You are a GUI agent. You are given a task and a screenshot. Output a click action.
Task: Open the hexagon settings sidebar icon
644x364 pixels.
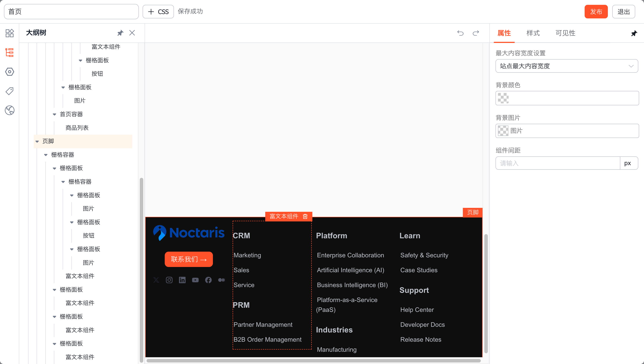[9, 72]
